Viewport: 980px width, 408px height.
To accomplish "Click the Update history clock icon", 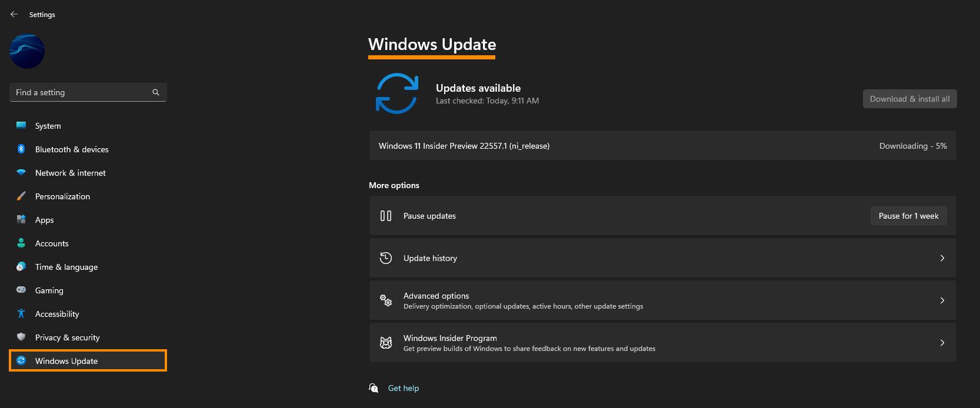I will click(x=386, y=258).
